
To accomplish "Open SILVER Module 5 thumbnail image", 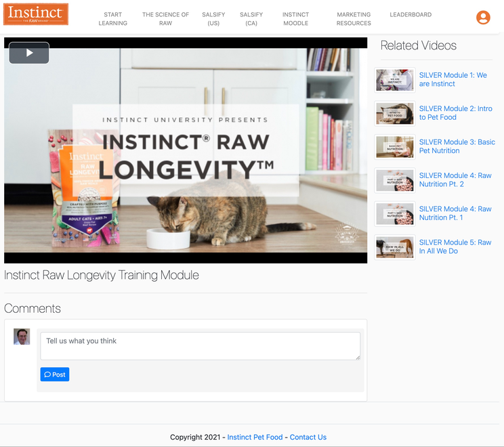I will [395, 247].
